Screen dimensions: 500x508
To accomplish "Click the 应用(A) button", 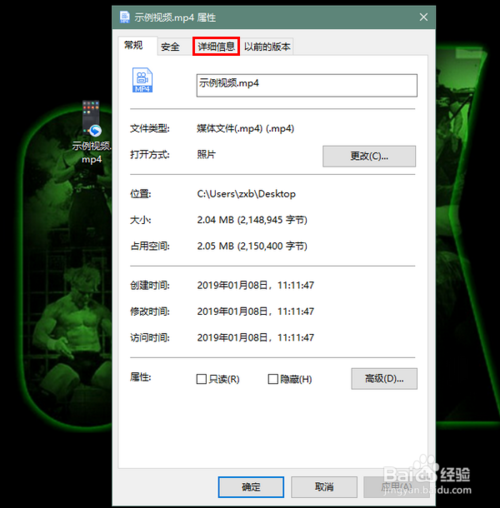I will 396,487.
